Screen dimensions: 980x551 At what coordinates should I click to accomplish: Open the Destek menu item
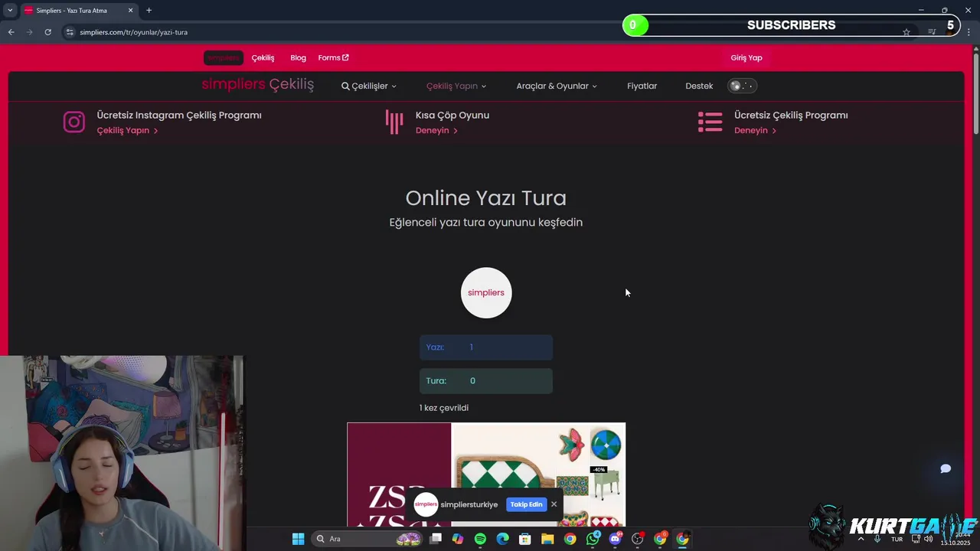tap(699, 86)
